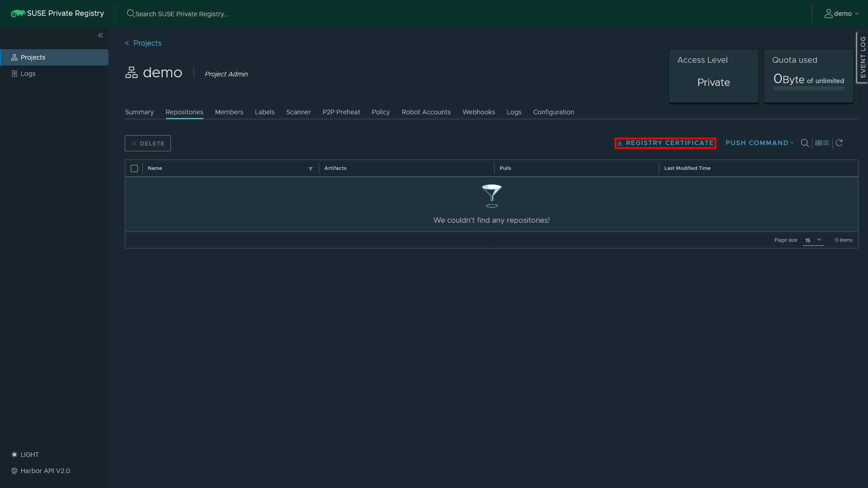The image size is (868, 488).
Task: Select the Repositories tab
Action: point(184,112)
